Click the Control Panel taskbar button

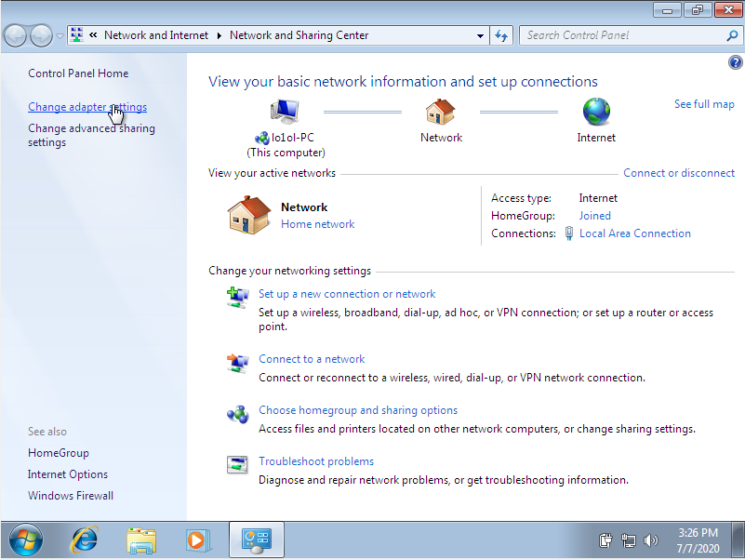coord(257,540)
